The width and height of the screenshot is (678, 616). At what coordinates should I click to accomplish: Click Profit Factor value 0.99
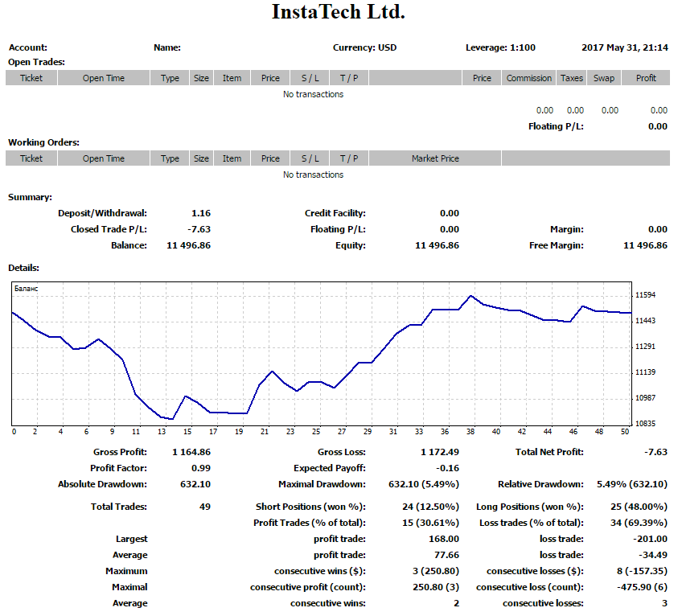[201, 468]
